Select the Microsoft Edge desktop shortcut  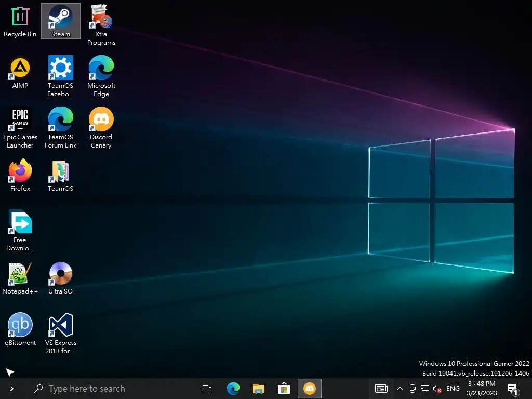coord(101,77)
